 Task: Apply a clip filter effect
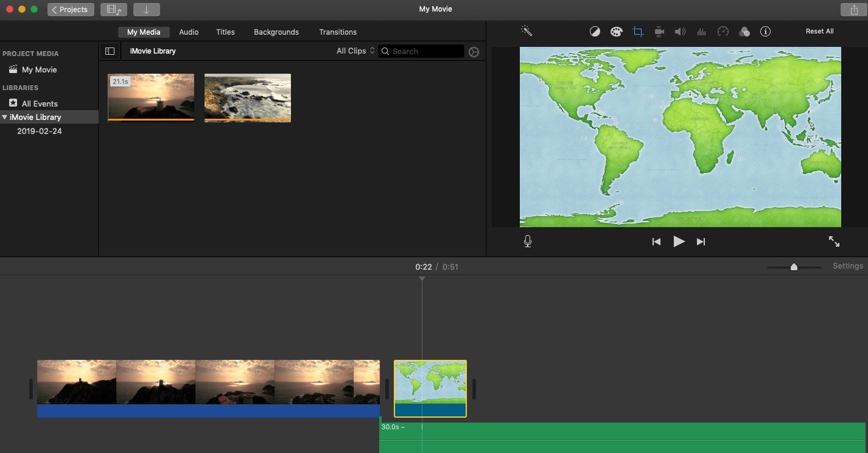click(x=744, y=31)
